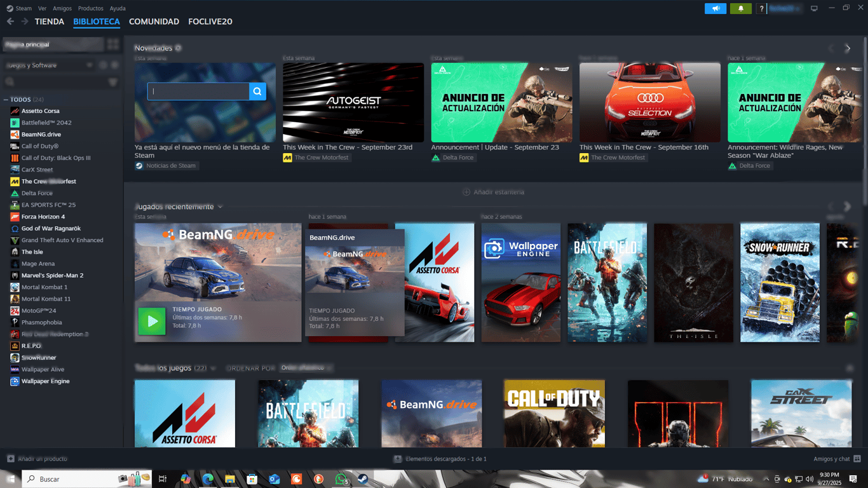Select Forza Horizon 4 in the sidebar
Viewport: 868px width, 488px height.
pyautogui.click(x=43, y=217)
